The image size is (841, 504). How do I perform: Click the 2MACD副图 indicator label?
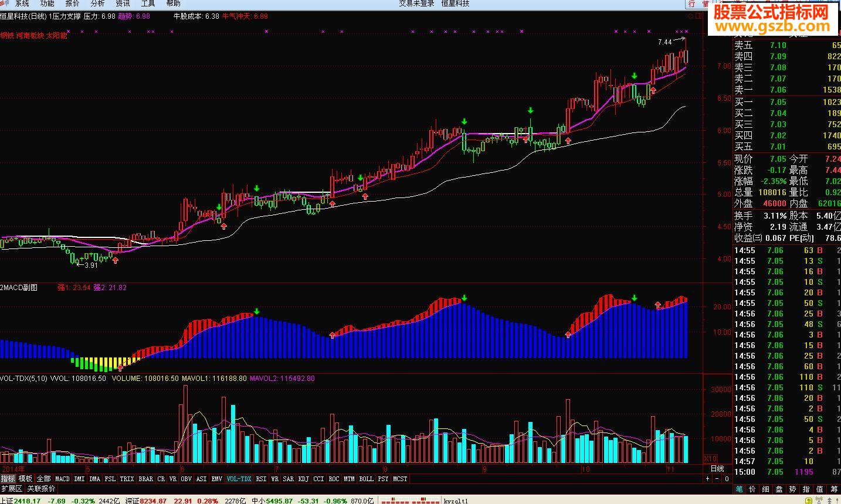point(19,287)
